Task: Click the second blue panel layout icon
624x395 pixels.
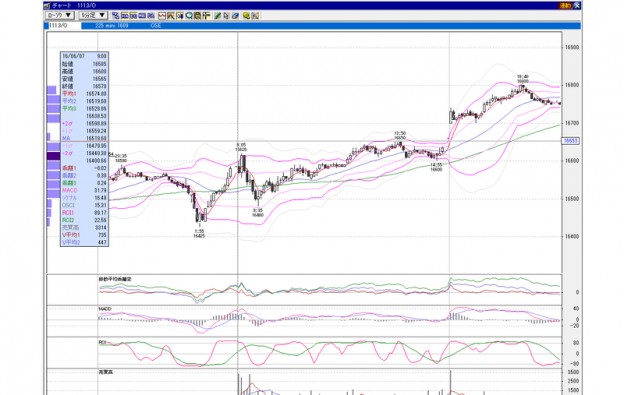Action: (x=133, y=16)
